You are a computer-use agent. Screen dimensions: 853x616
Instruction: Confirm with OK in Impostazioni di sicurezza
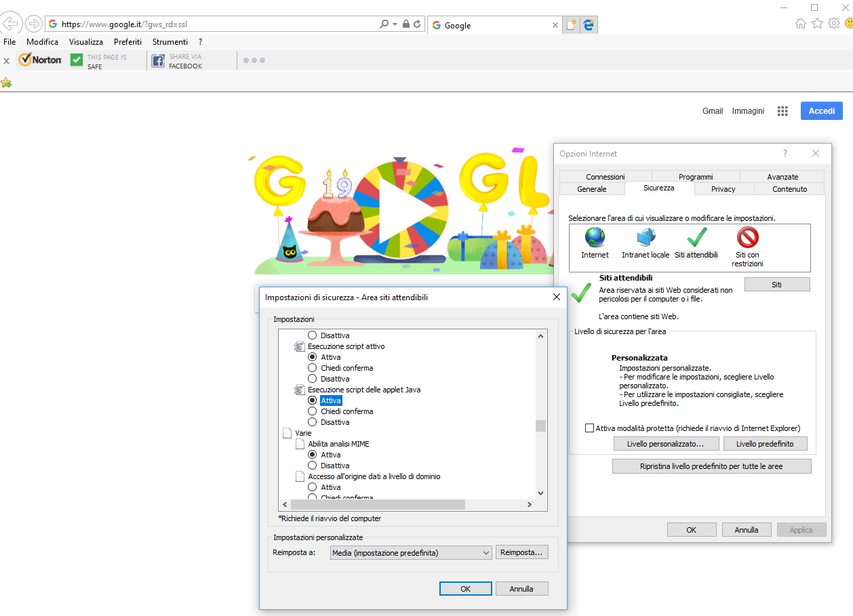pyautogui.click(x=465, y=589)
